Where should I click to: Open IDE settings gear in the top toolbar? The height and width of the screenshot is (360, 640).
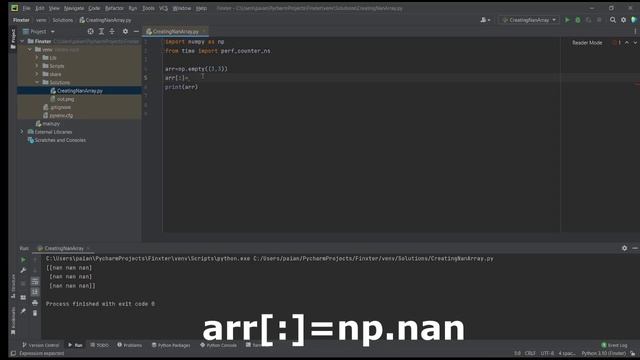pos(623,20)
